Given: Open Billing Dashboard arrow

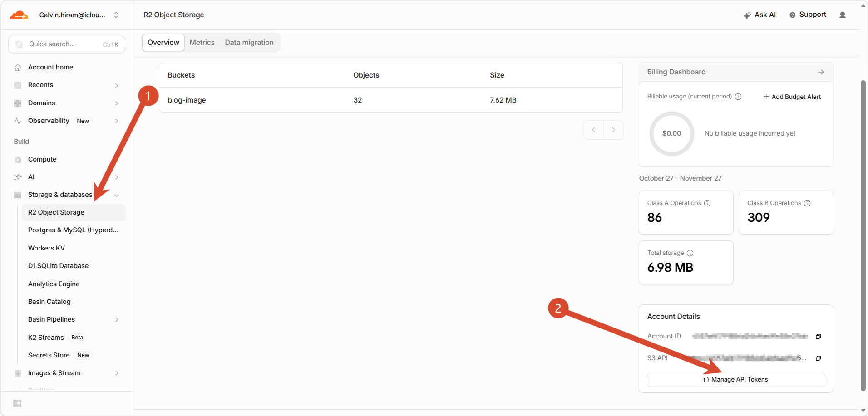Looking at the screenshot, I should point(821,72).
